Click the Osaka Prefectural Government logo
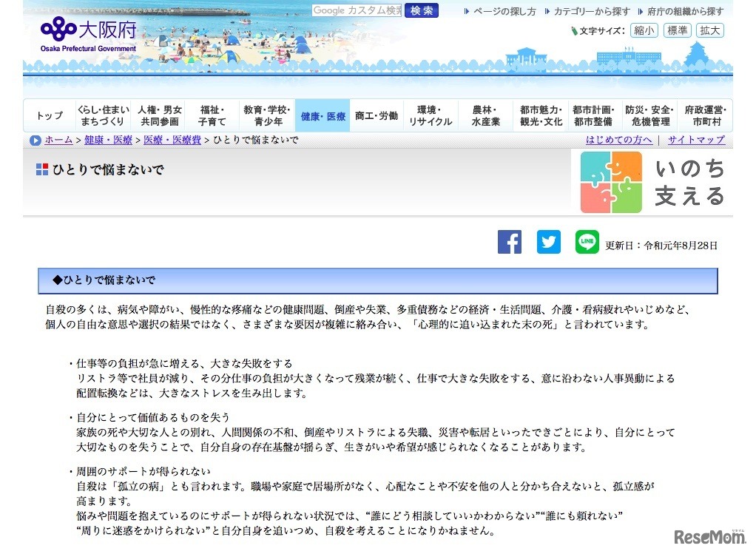The image size is (756, 554). tap(89, 35)
